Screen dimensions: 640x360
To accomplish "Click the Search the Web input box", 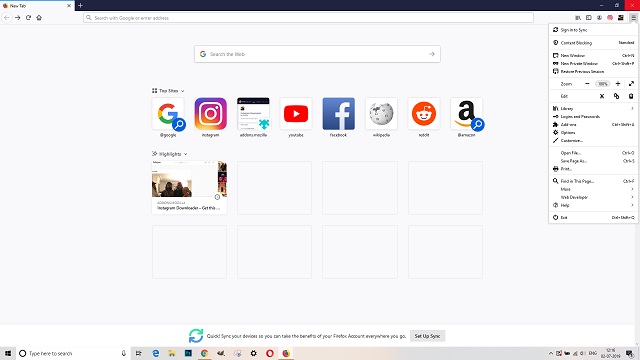I will pyautogui.click(x=317, y=54).
